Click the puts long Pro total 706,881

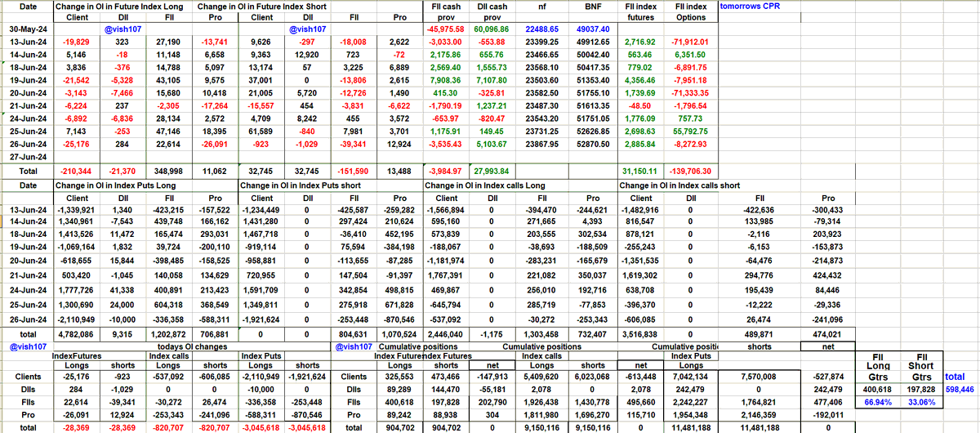tap(216, 333)
